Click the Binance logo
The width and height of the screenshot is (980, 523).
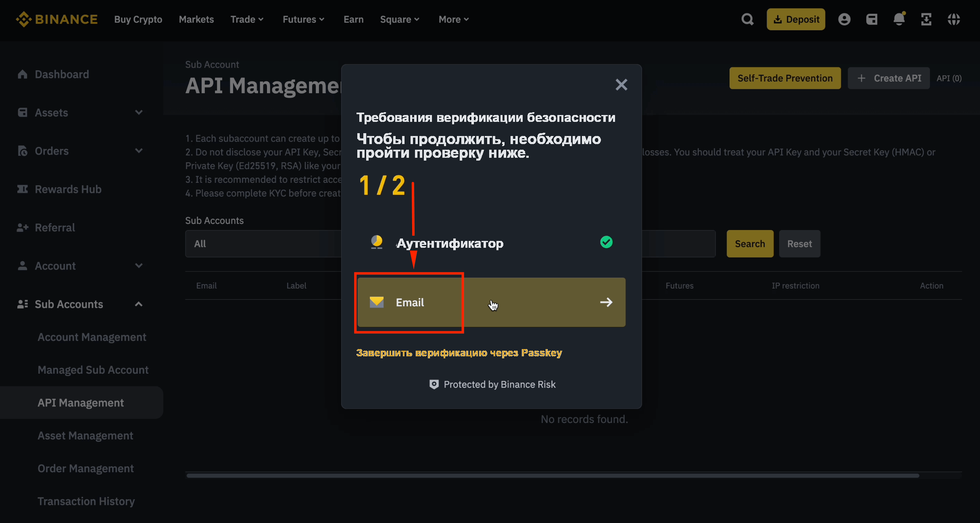[x=56, y=19]
